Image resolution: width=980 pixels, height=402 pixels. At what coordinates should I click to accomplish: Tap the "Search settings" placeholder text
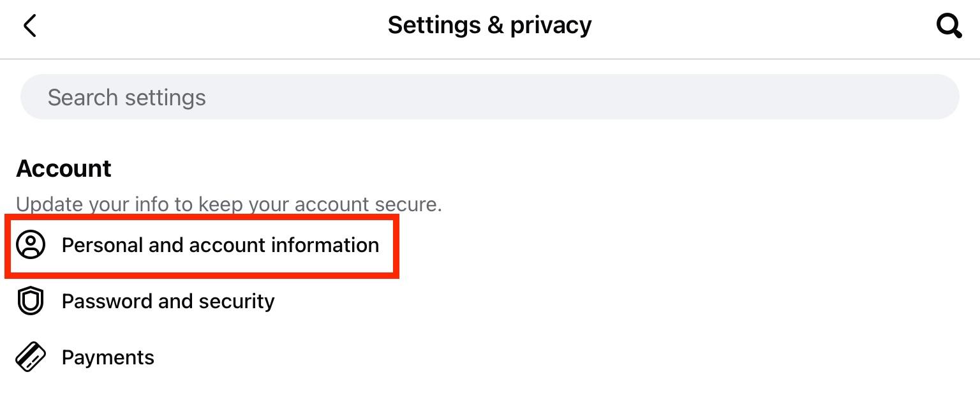pyautogui.click(x=126, y=98)
